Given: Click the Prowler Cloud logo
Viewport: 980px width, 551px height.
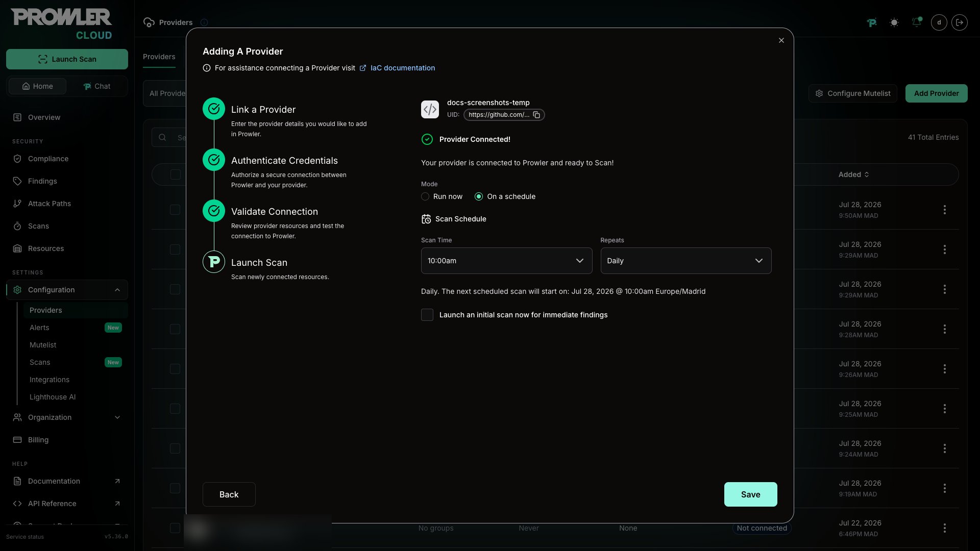Looking at the screenshot, I should click(61, 24).
